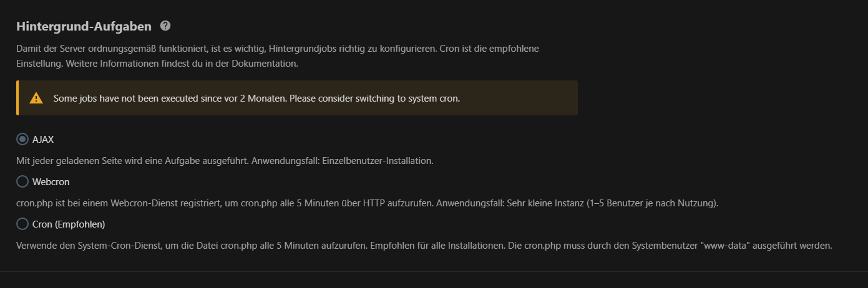Click the yellow warning triangle icon
868x288 pixels.
(x=36, y=98)
